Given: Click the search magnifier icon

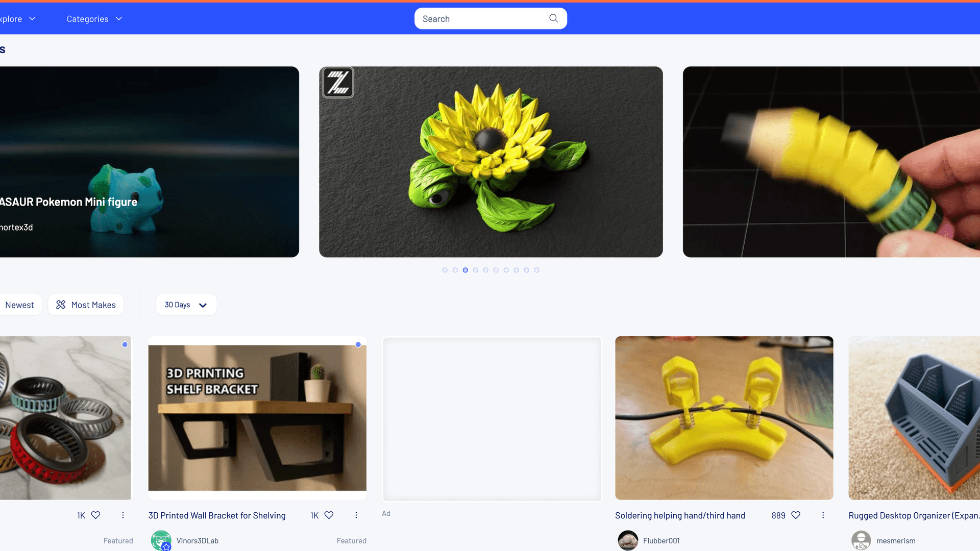Looking at the screenshot, I should [553, 18].
